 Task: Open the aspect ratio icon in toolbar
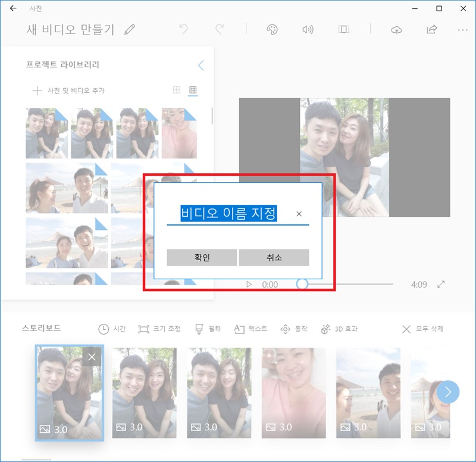coord(343,29)
